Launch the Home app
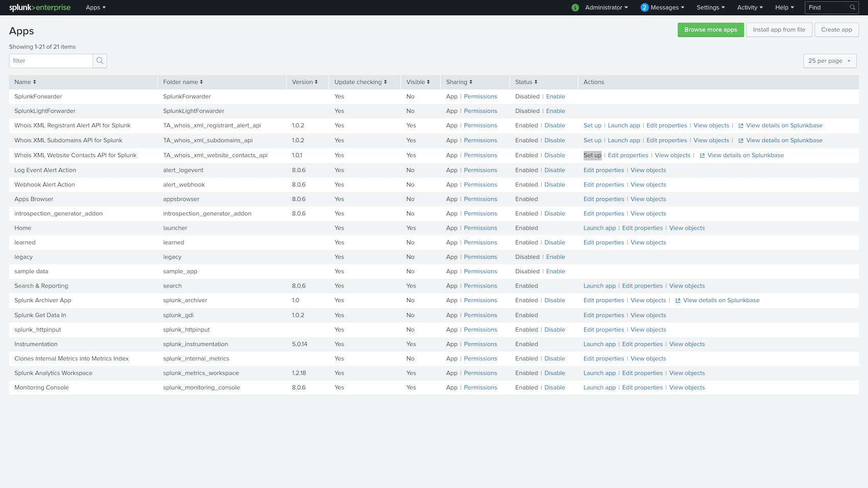The width and height of the screenshot is (868, 488). click(x=599, y=228)
